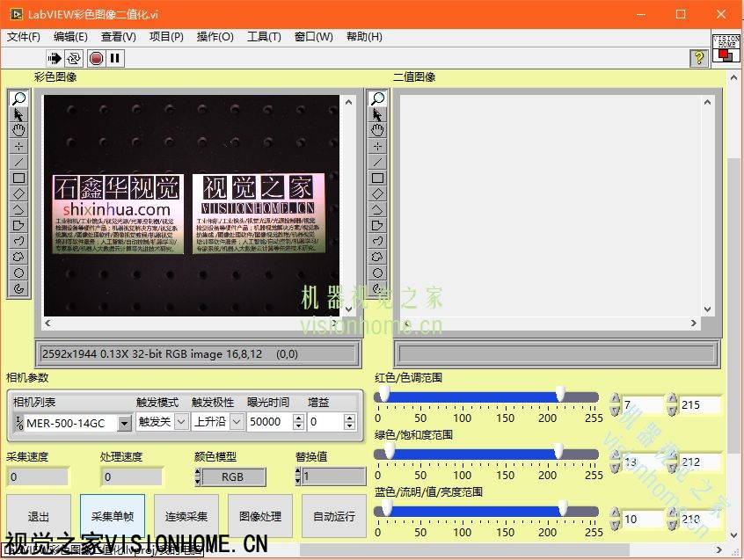Image resolution: width=744 pixels, height=560 pixels.
Task: Select the Zoom tool in 彩色图像 palette
Action: pyautogui.click(x=19, y=98)
